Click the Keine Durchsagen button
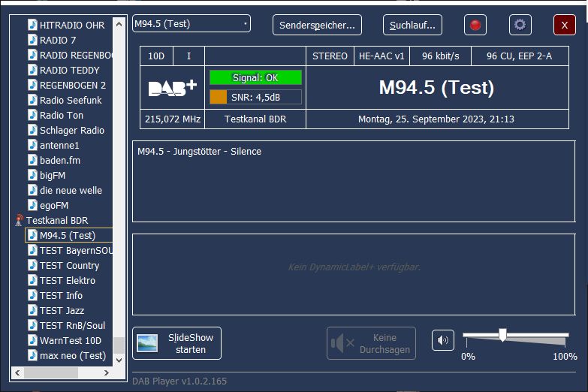The image size is (588, 392). 371,343
